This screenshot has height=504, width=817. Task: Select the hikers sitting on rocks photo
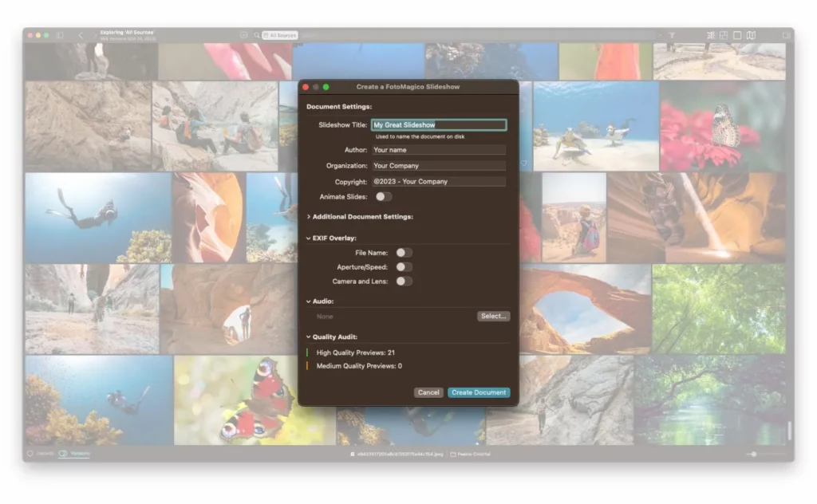click(215, 127)
